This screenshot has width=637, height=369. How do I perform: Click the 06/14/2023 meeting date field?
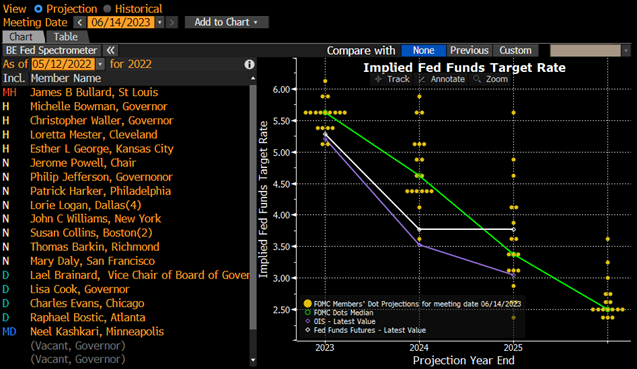(121, 22)
